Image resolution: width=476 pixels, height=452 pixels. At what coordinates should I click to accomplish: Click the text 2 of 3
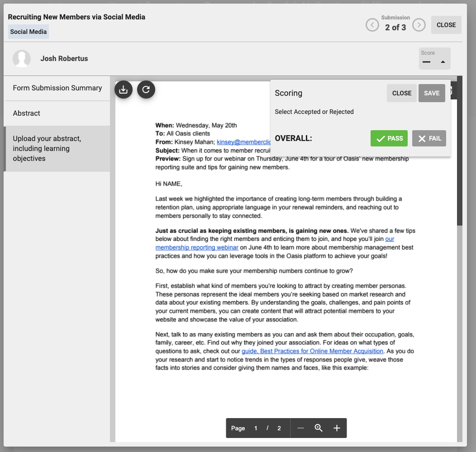(395, 28)
